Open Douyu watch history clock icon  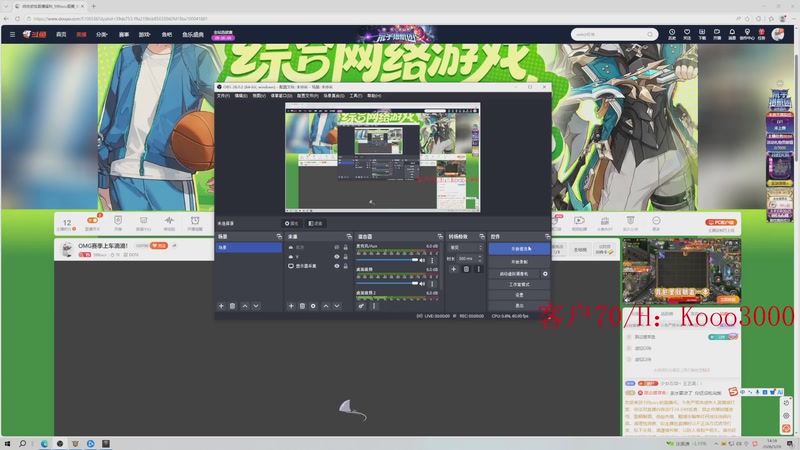672,34
